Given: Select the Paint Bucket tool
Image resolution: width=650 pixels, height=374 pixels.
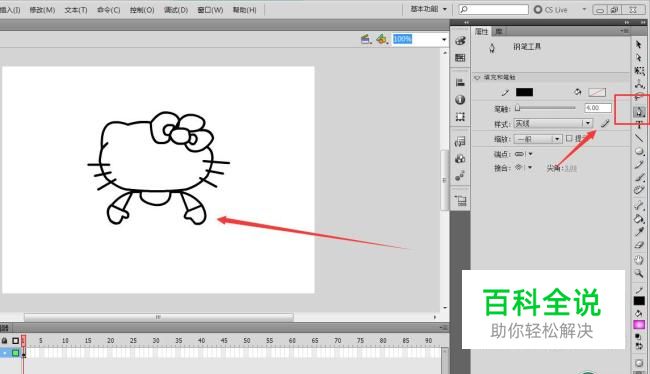Looking at the screenshot, I should click(639, 219).
